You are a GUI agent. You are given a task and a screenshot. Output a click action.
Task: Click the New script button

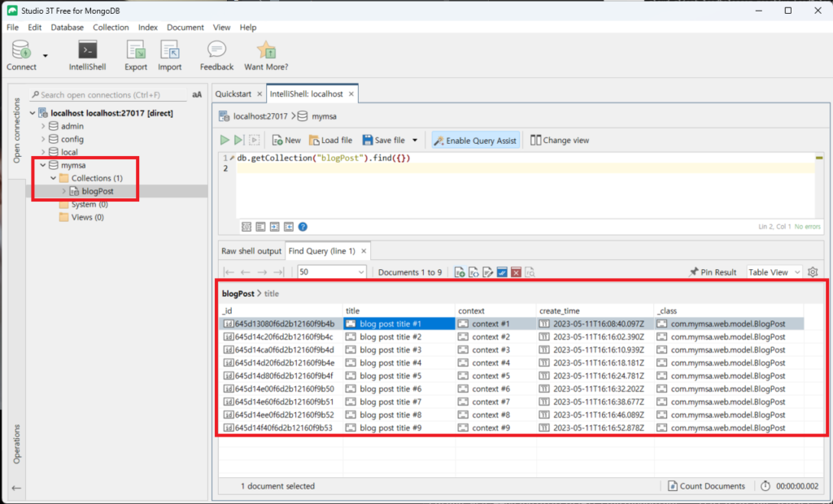click(x=286, y=140)
